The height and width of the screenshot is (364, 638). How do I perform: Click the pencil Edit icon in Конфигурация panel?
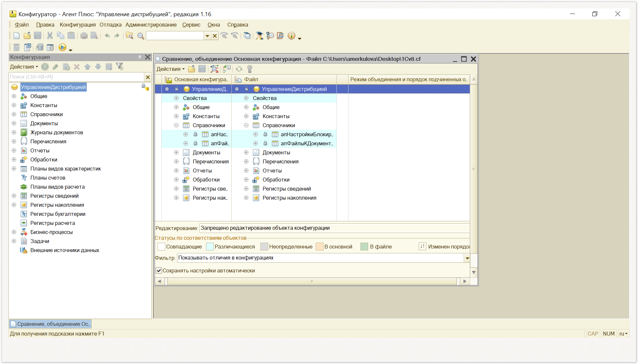[x=56, y=67]
